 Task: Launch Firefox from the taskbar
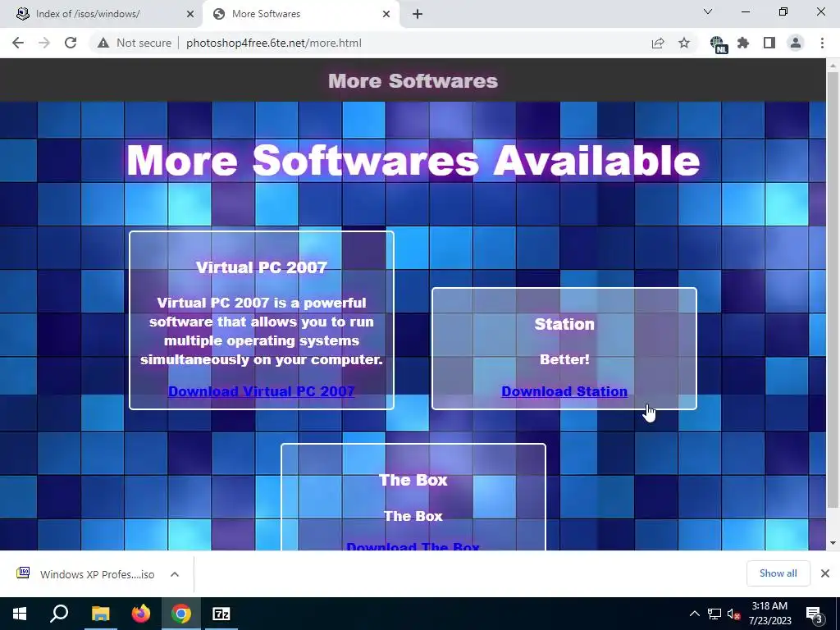[141, 614]
